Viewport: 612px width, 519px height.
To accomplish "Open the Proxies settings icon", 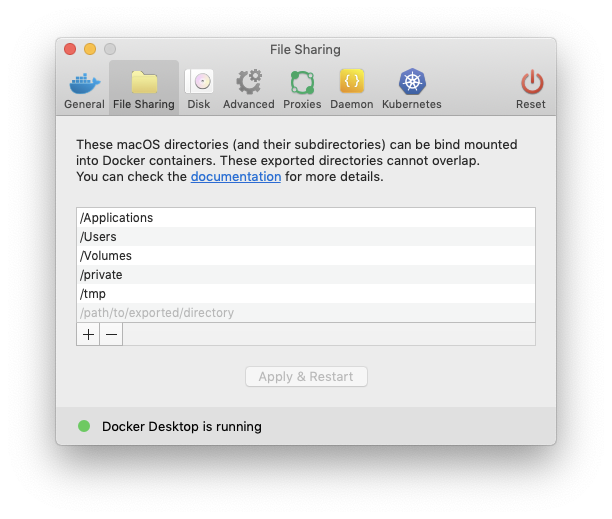I will coord(302,82).
